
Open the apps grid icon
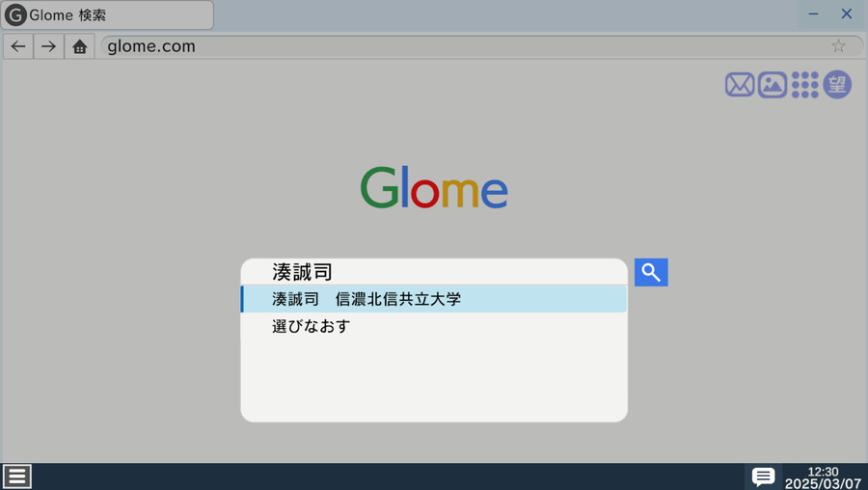tap(804, 85)
